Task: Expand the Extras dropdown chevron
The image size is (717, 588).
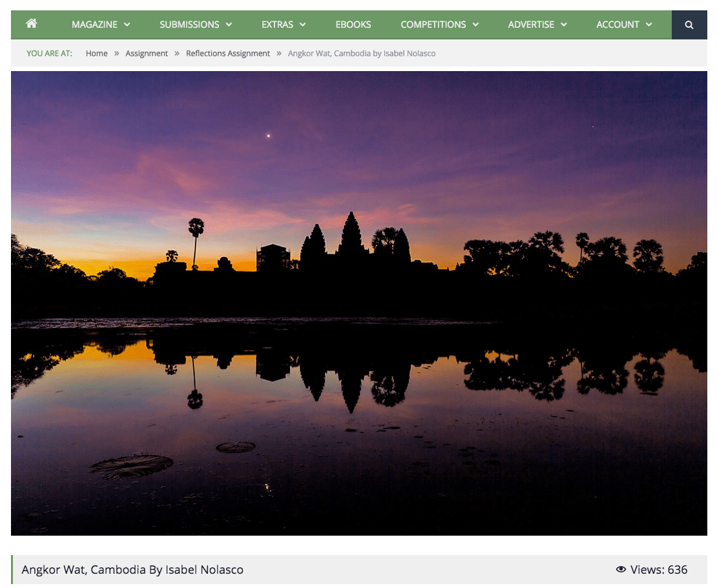Action: (303, 25)
